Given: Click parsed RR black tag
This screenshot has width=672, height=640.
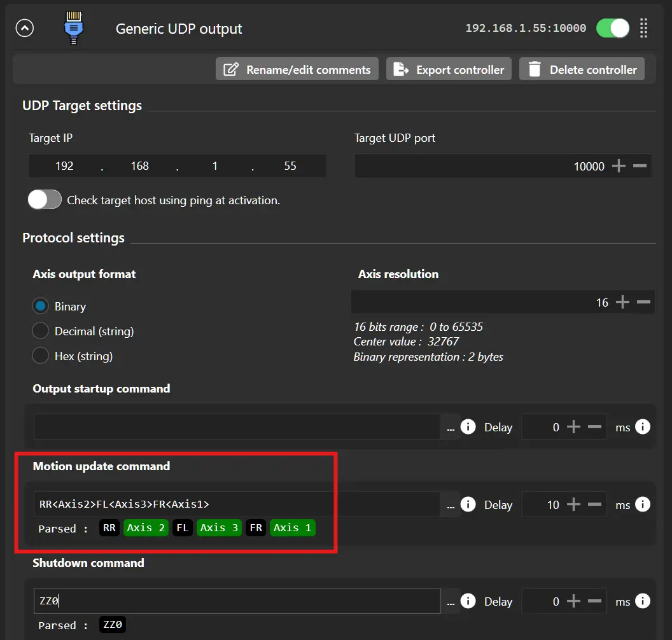Looking at the screenshot, I should 109,528.
